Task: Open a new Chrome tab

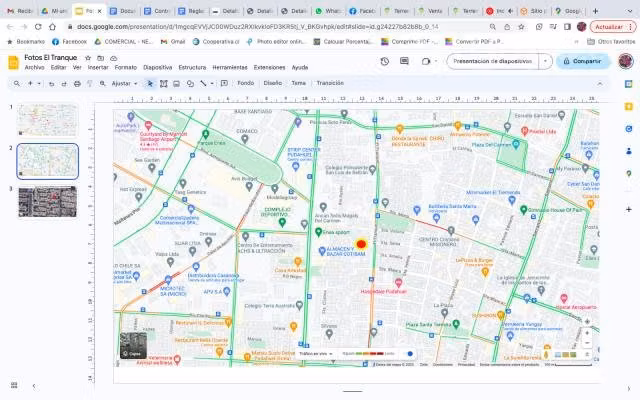Action: tap(595, 11)
